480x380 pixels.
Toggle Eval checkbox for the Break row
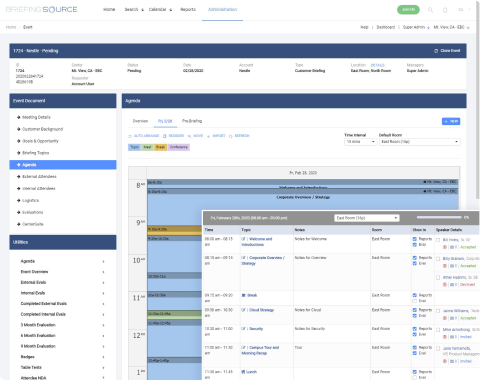pos(415,301)
